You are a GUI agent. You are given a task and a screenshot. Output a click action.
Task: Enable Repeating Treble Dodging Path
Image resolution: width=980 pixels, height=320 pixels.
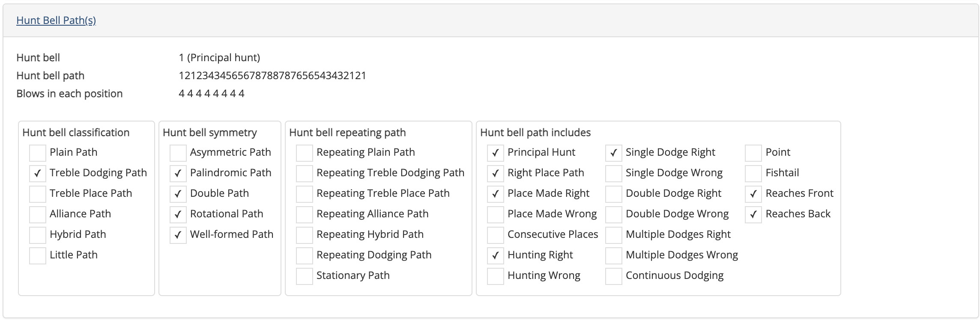click(304, 174)
